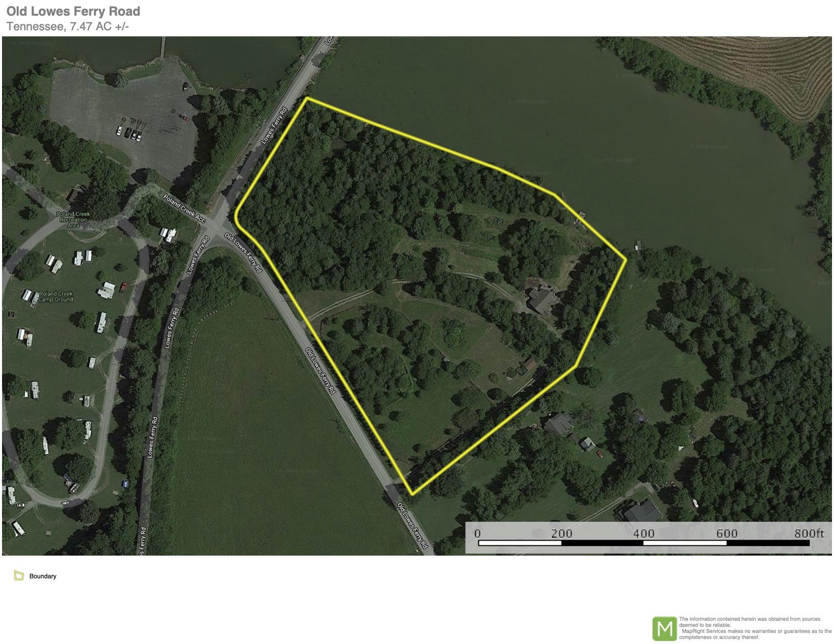Click the house inside the yellow boundary

542,300
